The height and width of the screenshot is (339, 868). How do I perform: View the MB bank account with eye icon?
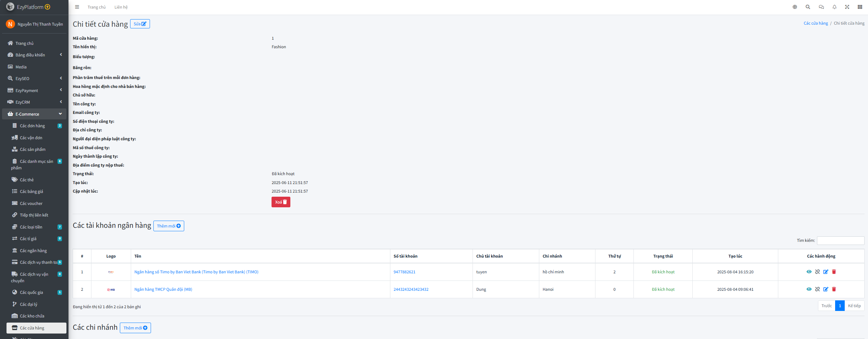pos(809,289)
